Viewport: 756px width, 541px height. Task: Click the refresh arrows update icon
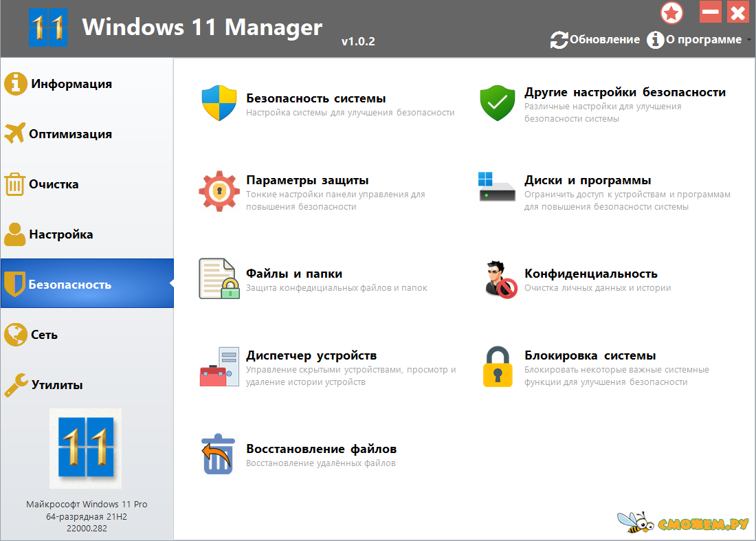pos(559,40)
